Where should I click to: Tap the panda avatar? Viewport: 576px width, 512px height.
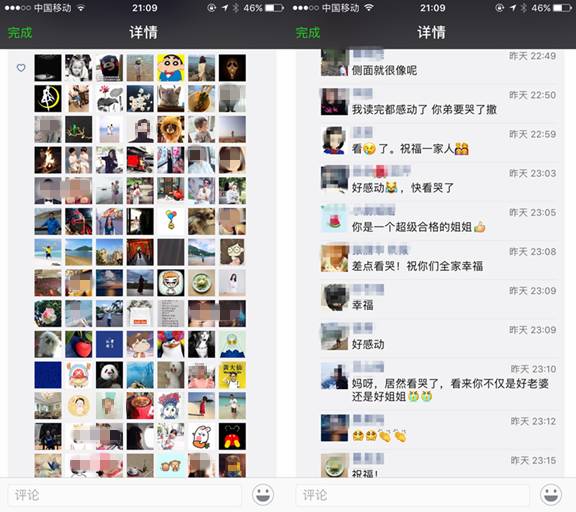click(x=109, y=375)
